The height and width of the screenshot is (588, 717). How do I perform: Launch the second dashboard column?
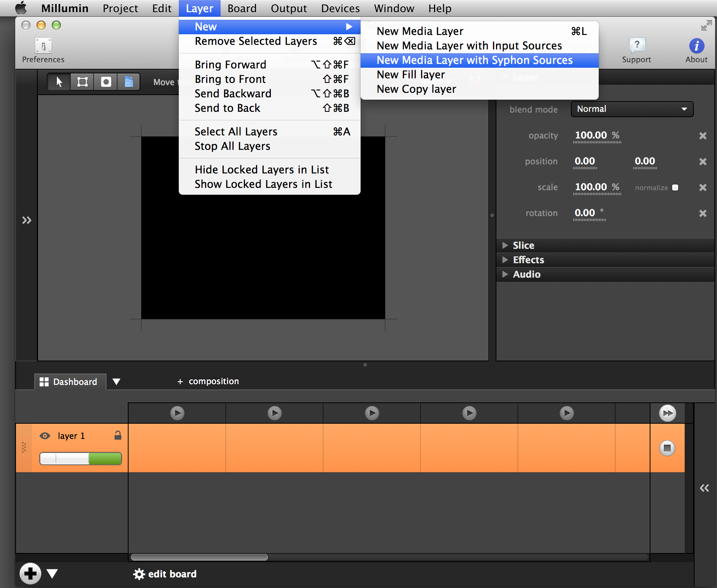coord(275,413)
